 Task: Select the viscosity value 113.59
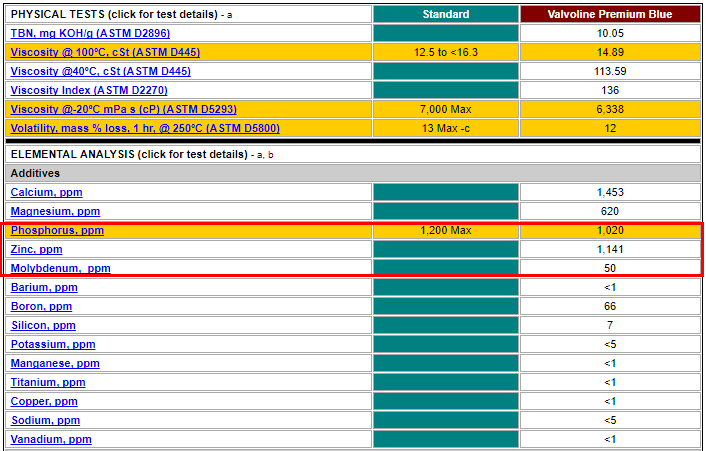tap(610, 72)
